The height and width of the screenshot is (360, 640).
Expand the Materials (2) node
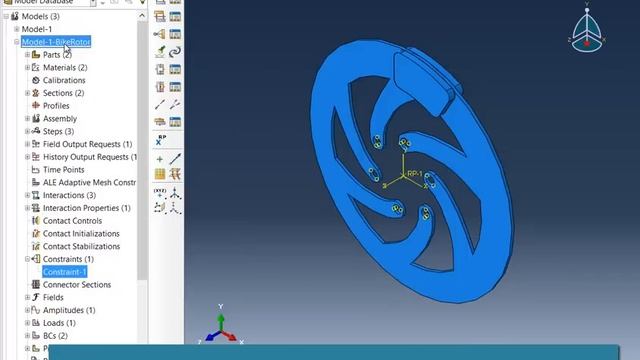(27, 67)
